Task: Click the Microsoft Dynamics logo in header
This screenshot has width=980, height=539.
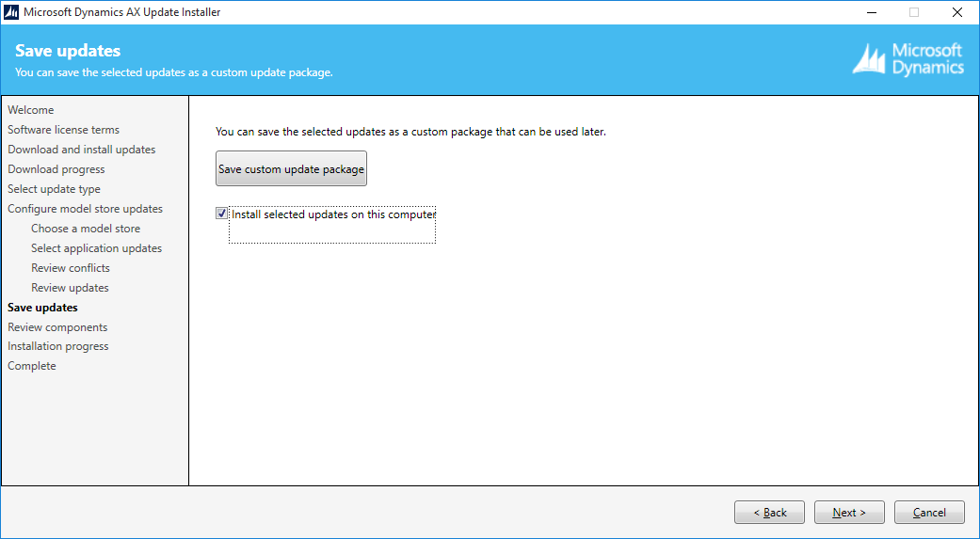Action: 908,59
